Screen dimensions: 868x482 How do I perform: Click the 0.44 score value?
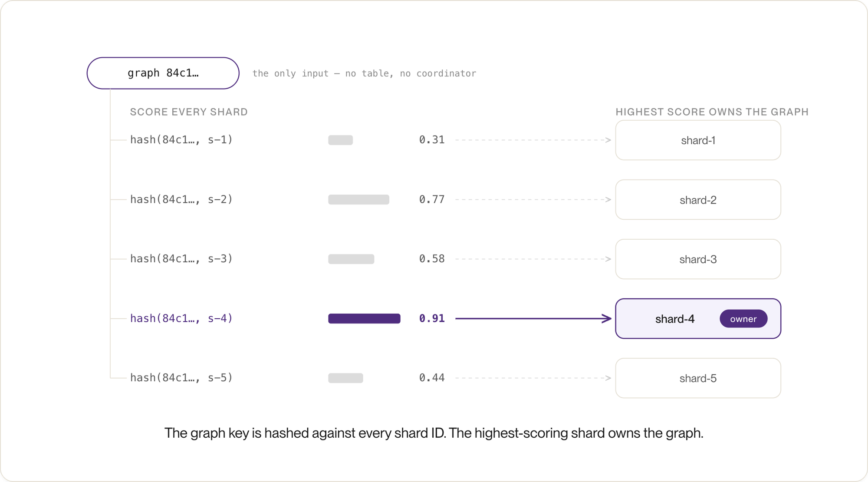[x=432, y=378]
